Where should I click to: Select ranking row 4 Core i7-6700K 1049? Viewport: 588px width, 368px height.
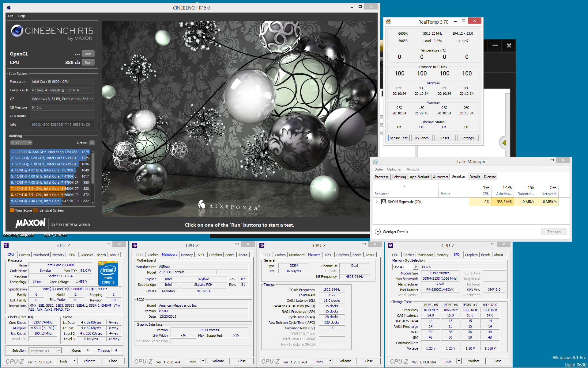pos(50,170)
